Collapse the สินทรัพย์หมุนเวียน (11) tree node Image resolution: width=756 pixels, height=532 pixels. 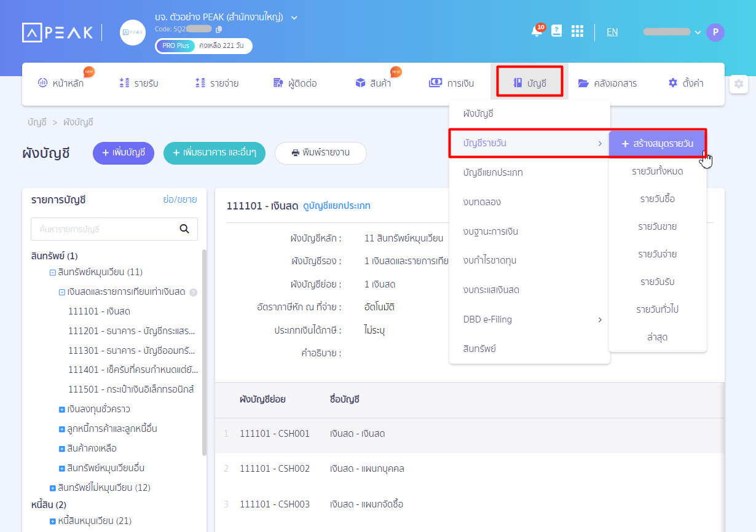point(53,272)
